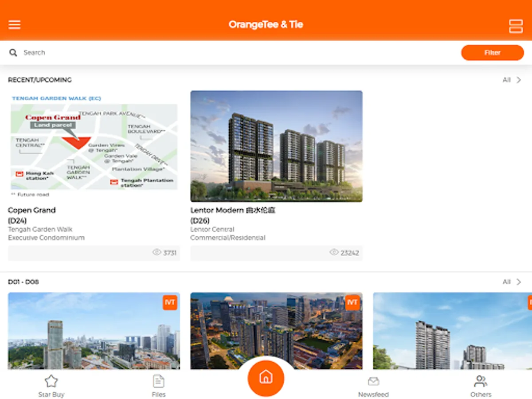Open the hamburger menu
This screenshot has width=532, height=399.
pos(15,24)
